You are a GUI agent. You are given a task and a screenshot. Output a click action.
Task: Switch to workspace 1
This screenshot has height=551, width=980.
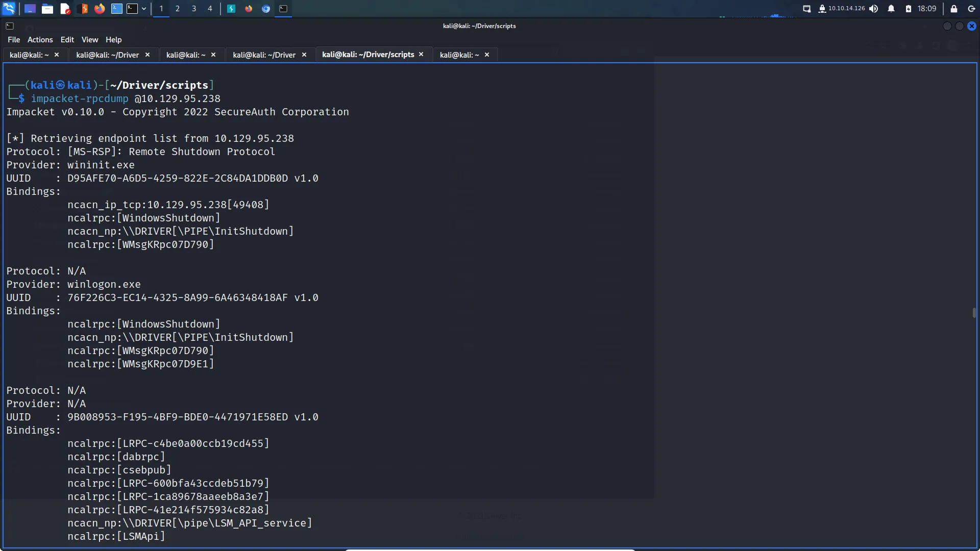[x=161, y=9]
